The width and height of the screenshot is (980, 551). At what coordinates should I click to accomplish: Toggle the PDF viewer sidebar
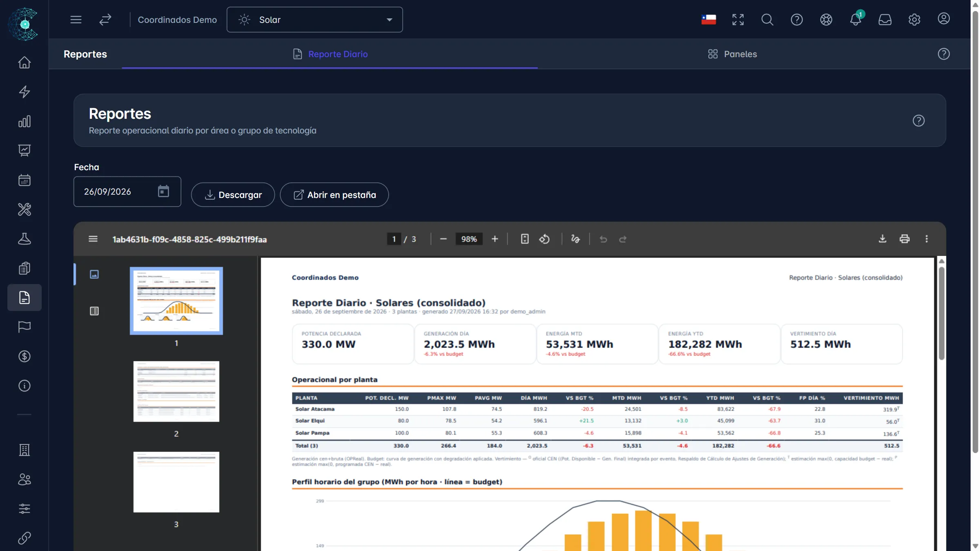(93, 239)
